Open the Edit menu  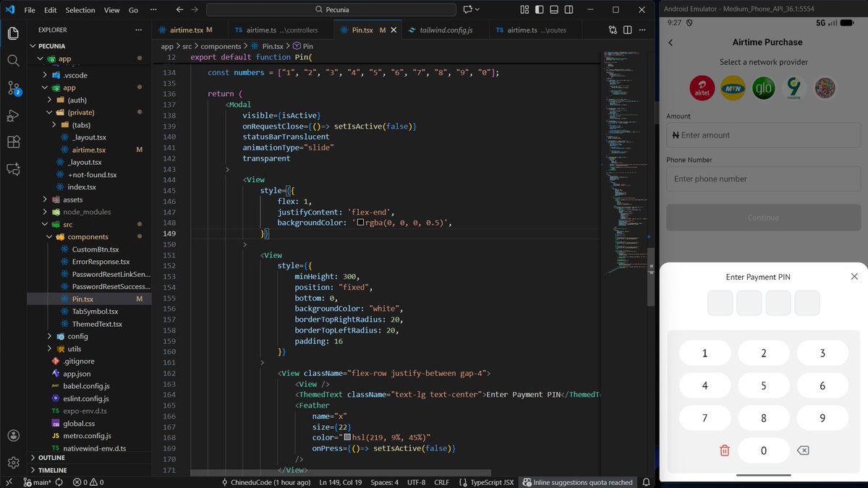click(x=50, y=10)
